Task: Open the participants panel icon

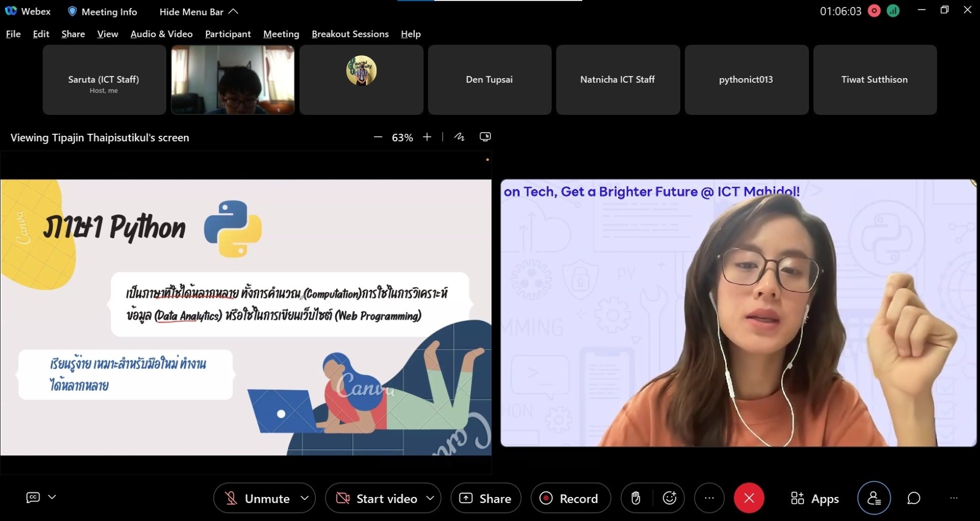Action: coord(874,498)
